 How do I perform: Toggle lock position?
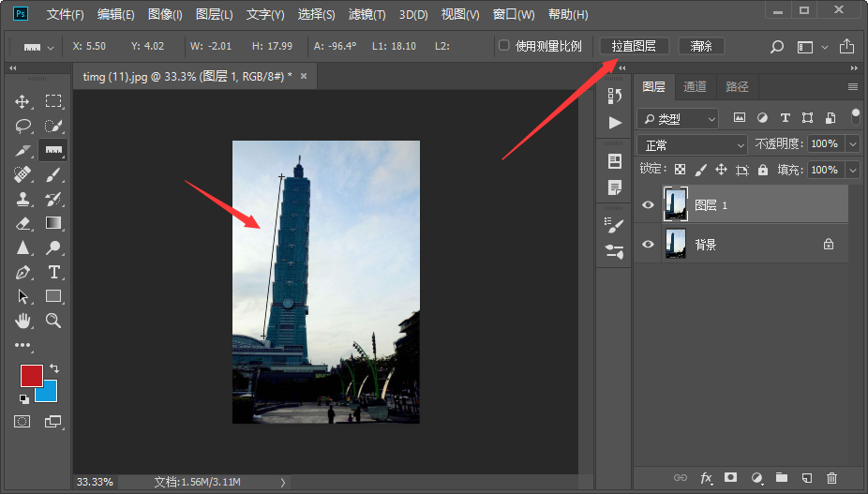721,170
